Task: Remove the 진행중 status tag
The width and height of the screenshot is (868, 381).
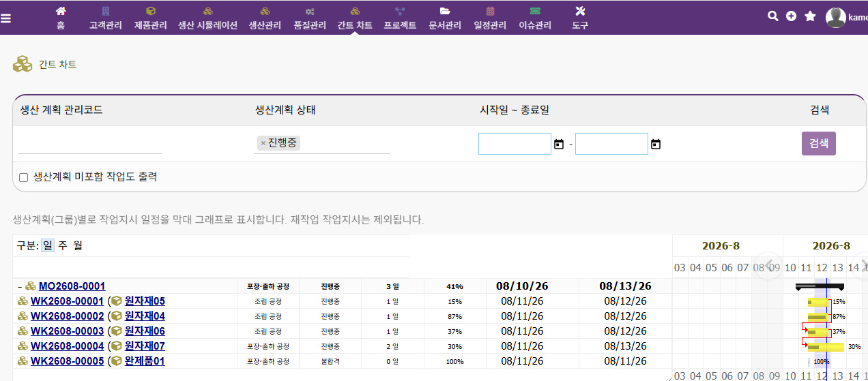Action: pyautogui.click(x=263, y=143)
